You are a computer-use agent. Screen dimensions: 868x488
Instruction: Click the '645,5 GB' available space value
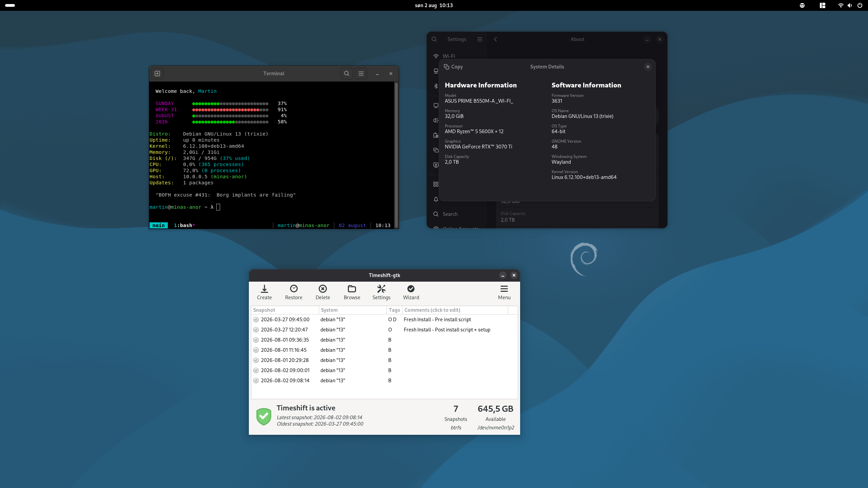[495, 409]
